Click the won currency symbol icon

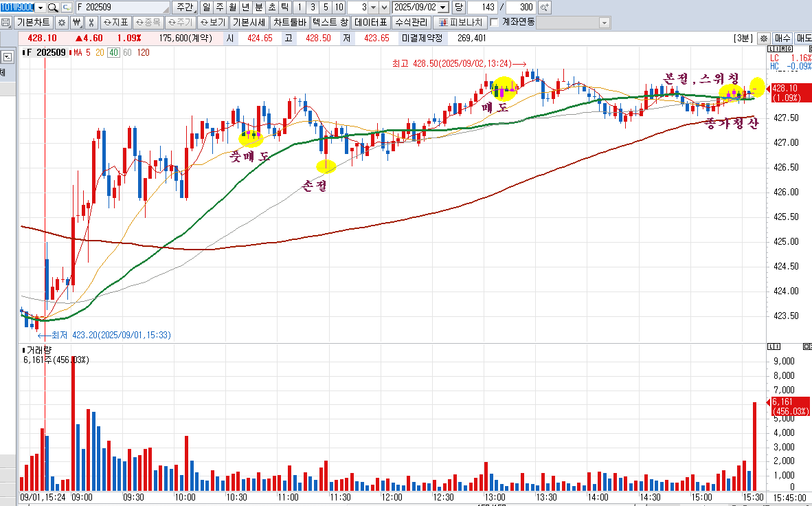pyautogui.click(x=76, y=22)
